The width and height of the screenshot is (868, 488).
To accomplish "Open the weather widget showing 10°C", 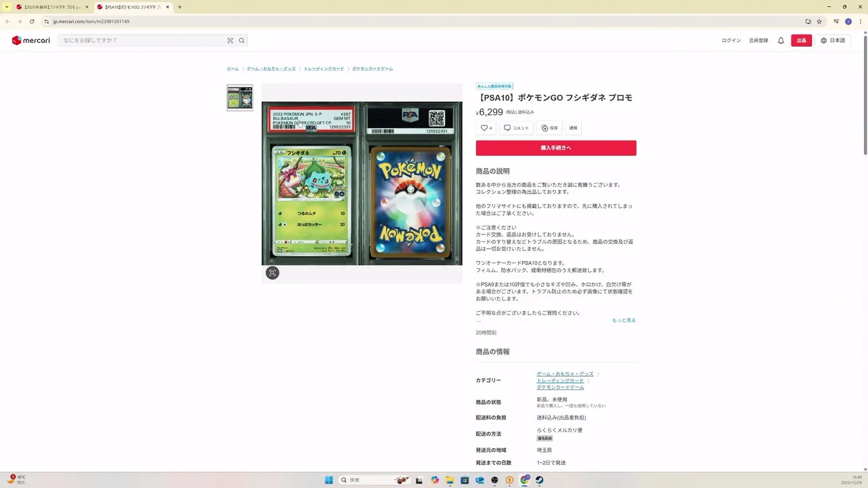I will (x=18, y=480).
